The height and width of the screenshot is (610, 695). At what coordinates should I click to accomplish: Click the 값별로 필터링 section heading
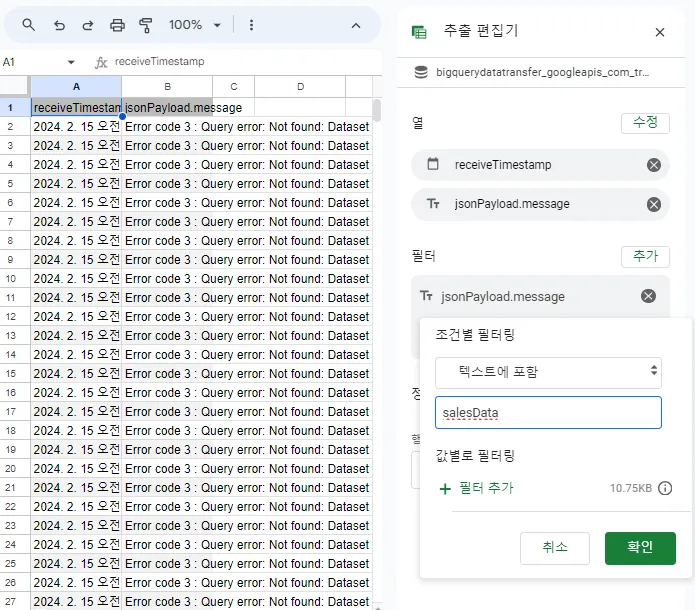coord(475,456)
